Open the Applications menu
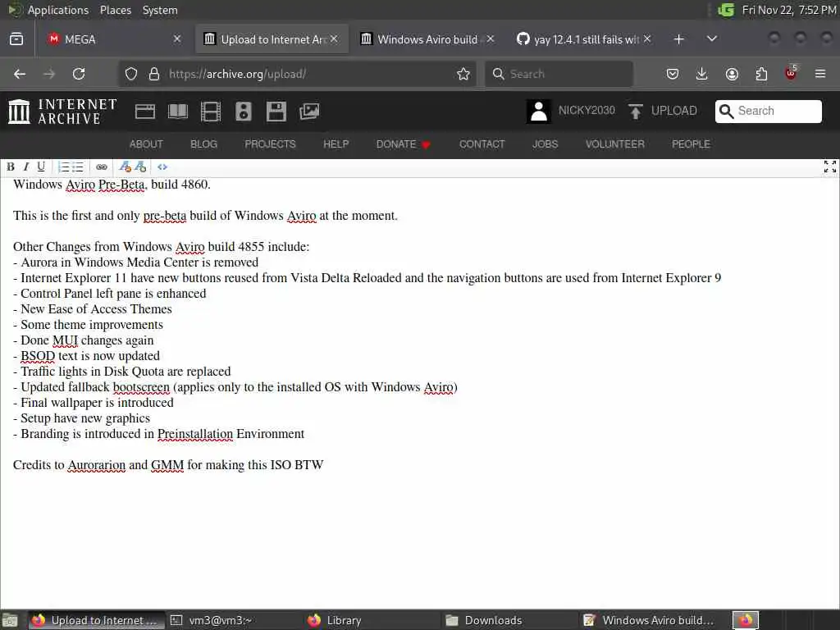840x630 pixels. pos(58,10)
